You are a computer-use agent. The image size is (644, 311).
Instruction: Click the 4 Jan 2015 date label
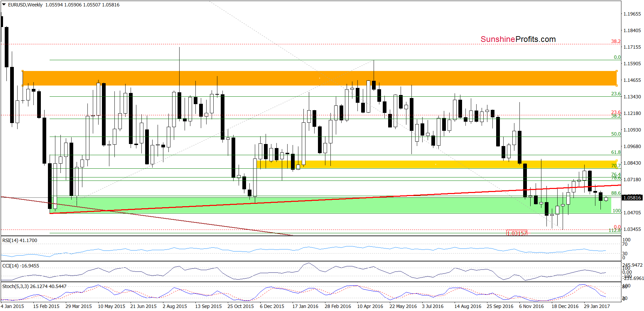pos(12,306)
